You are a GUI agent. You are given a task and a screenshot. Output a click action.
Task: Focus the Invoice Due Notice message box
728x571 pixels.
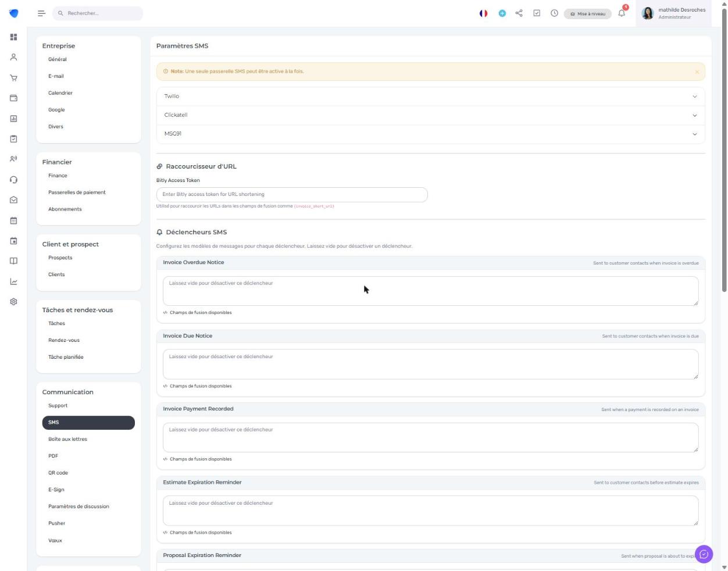point(430,365)
